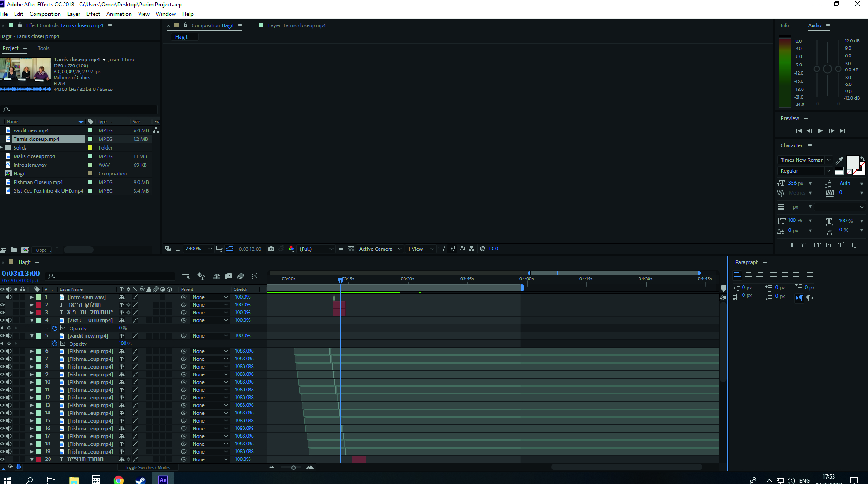
Task: Click eyedropper in Character panel
Action: point(839,160)
